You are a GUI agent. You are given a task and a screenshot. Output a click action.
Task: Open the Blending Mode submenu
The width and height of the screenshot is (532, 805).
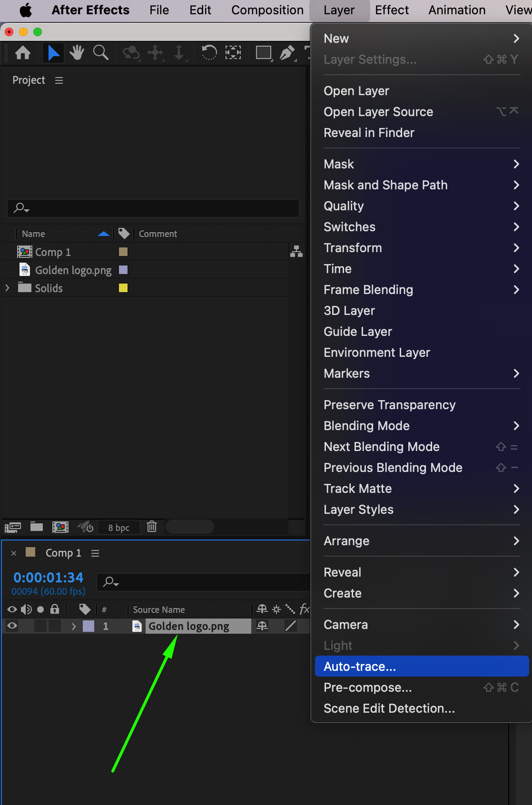(x=422, y=426)
